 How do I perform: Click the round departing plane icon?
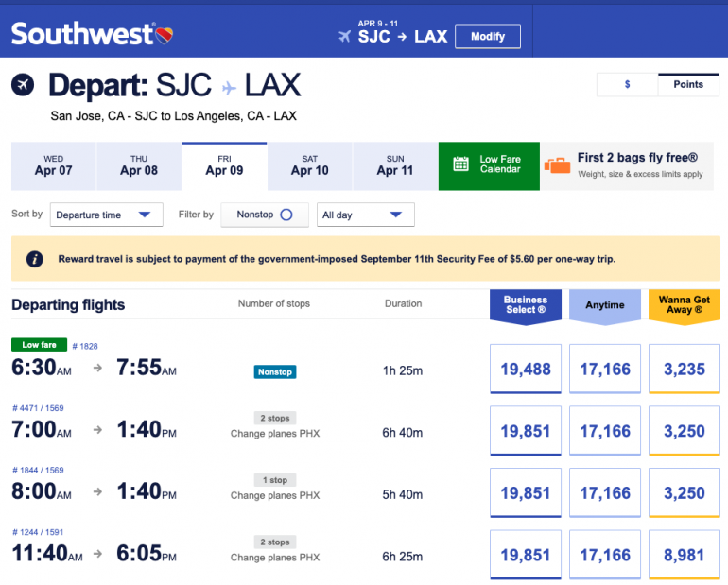point(23,85)
